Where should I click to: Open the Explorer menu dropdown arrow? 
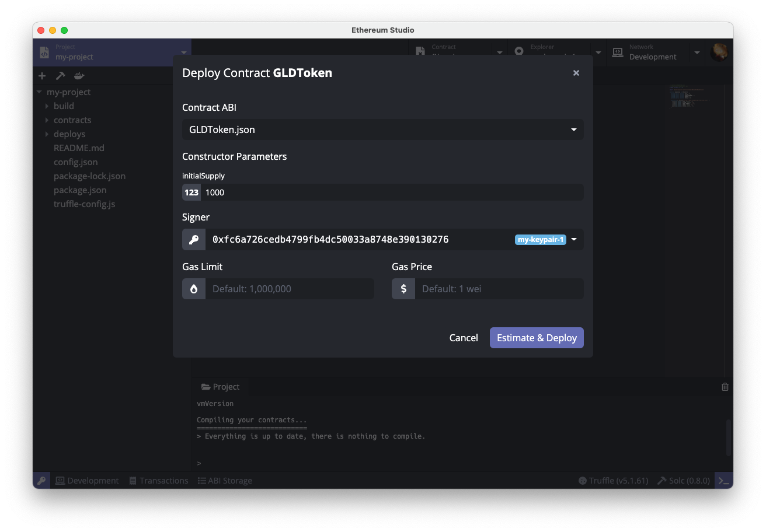point(598,52)
